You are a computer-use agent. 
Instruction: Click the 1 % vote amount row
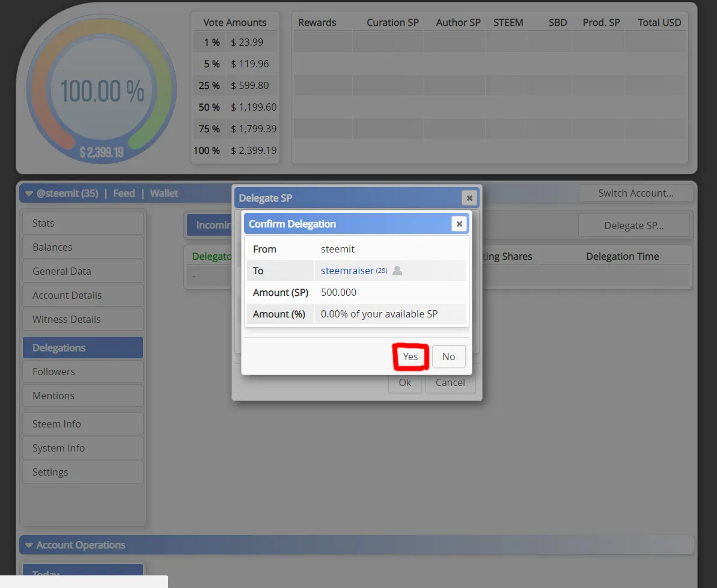point(235,42)
